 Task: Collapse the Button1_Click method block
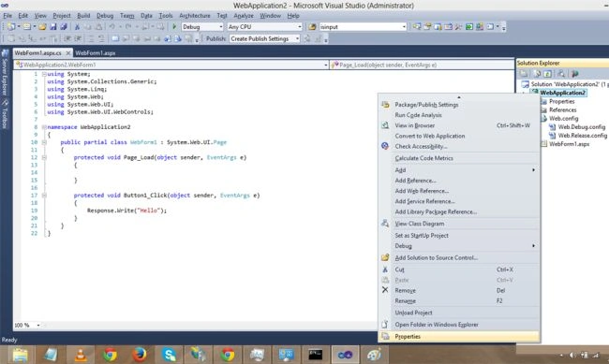click(44, 196)
